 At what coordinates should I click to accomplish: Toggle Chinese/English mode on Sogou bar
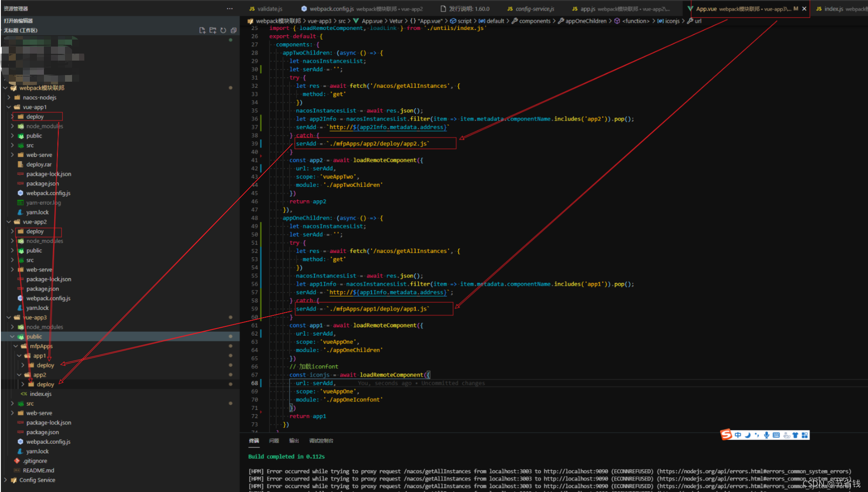pos(738,435)
